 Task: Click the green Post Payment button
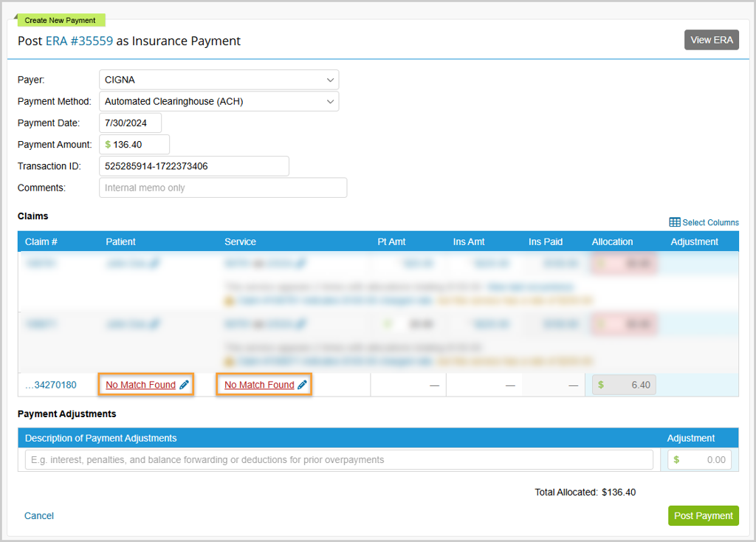[703, 515]
